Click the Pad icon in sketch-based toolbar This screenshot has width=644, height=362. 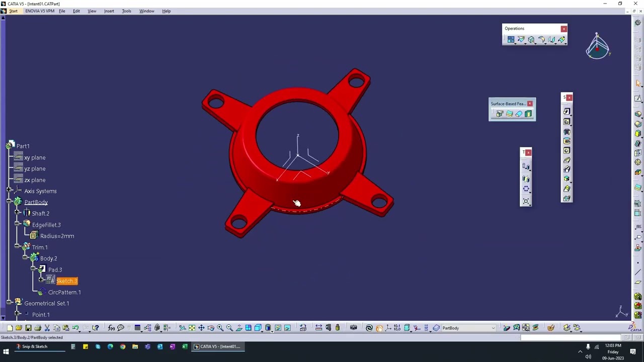(567, 112)
